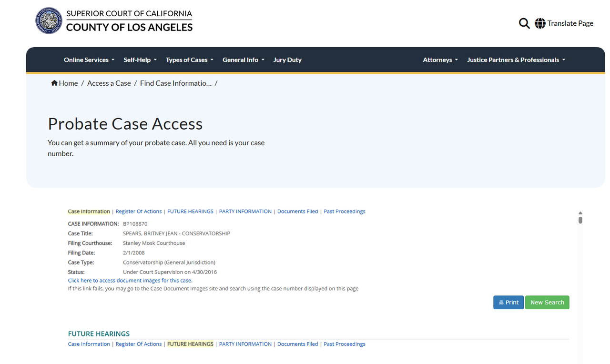Click the printer icon on the Print button
Image resolution: width=610 pixels, height=364 pixels.
[x=501, y=303]
